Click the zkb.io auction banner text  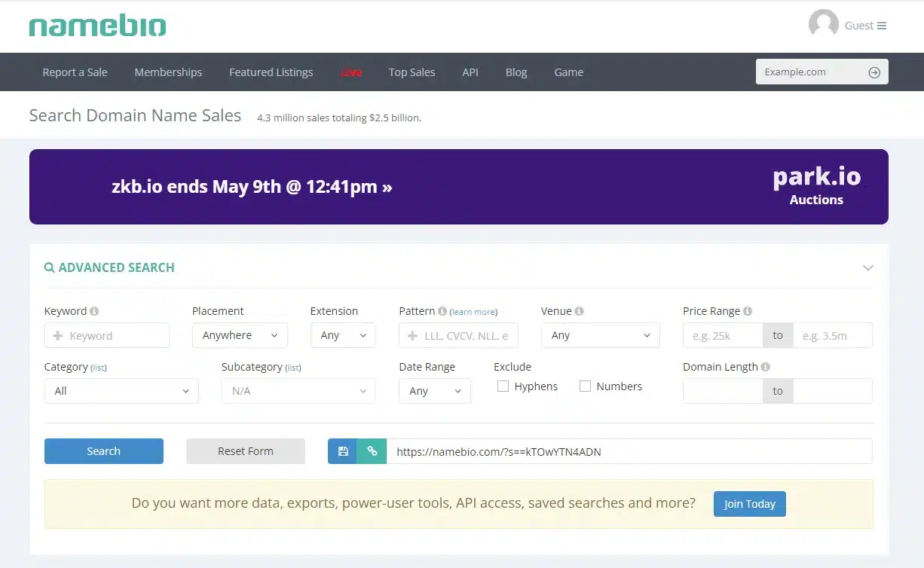[x=252, y=187]
